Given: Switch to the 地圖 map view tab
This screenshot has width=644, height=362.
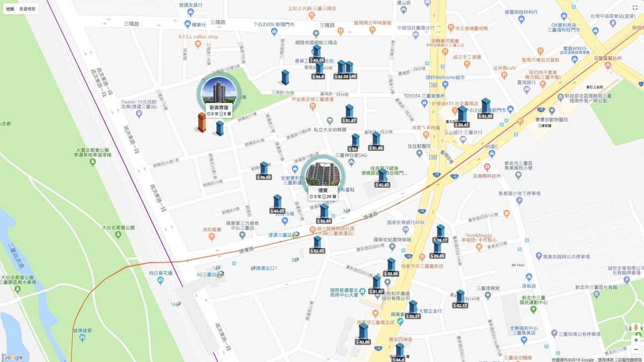Looking at the screenshot, I should 10,9.
